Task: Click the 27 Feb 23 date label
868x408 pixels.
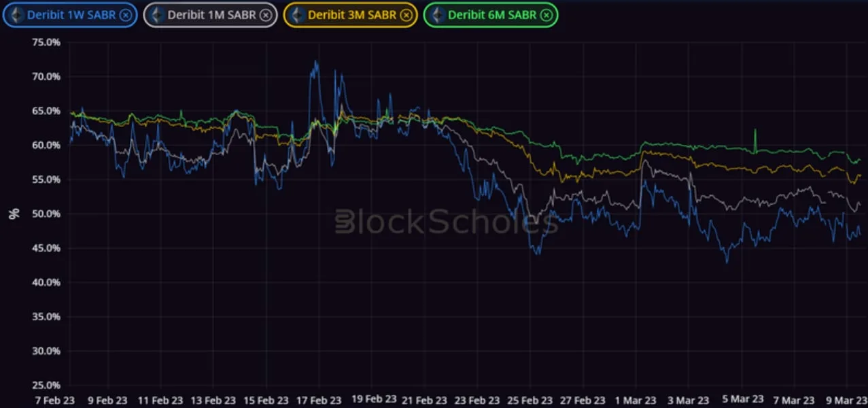Action: coord(584,400)
